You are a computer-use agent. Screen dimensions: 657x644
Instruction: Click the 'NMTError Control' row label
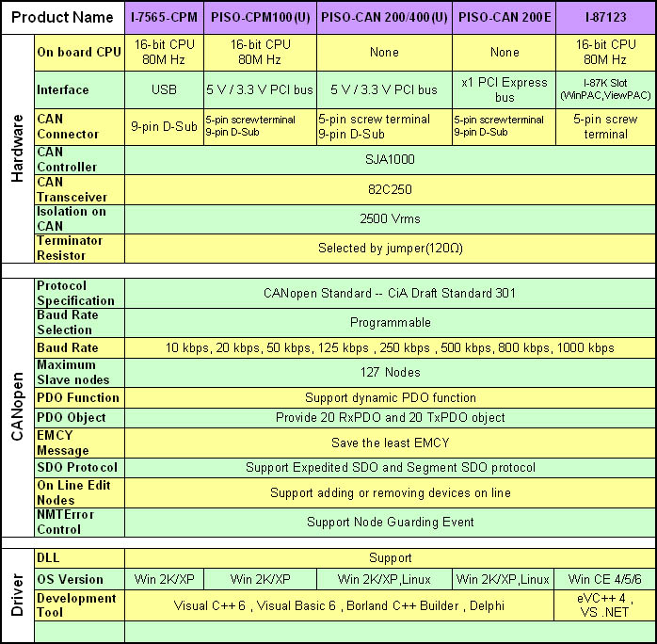point(79,522)
